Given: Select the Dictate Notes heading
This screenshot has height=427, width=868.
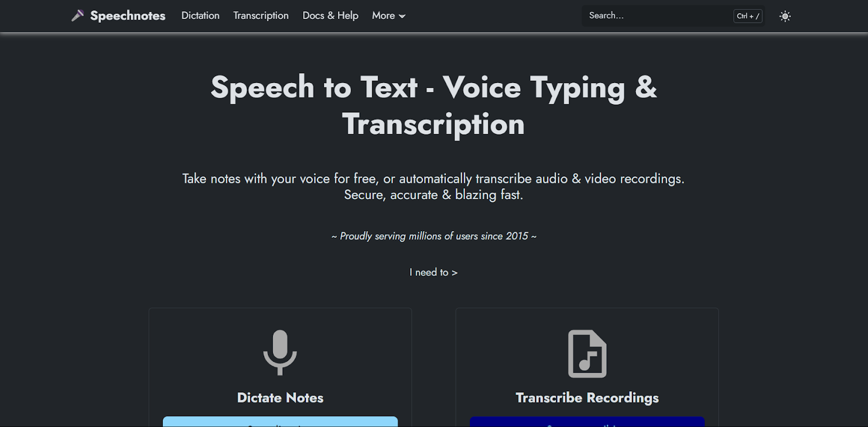Looking at the screenshot, I should pyautogui.click(x=280, y=398).
